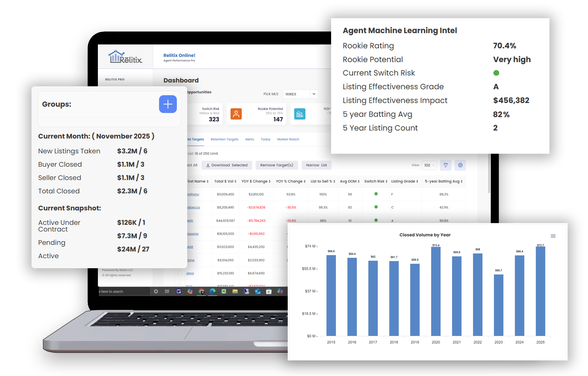The height and width of the screenshot is (376, 588).
Task: Open Outlook from the taskbar
Action: pos(258,292)
